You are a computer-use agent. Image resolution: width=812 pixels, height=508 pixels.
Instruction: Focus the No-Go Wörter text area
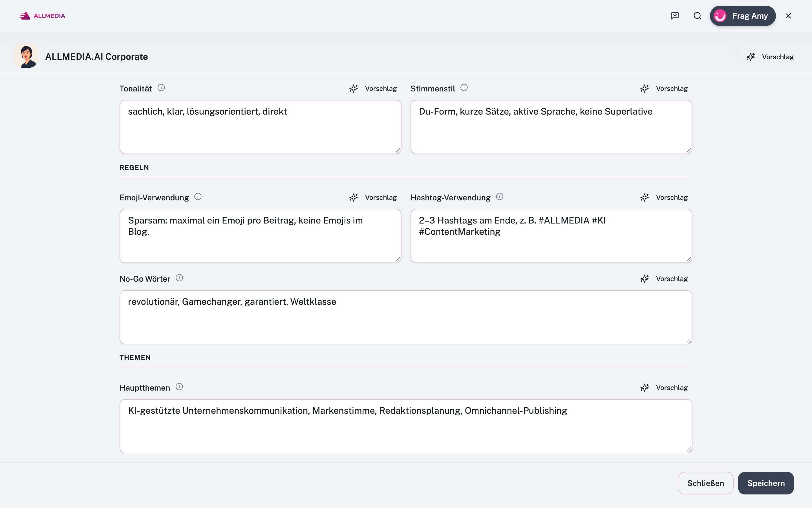406,317
